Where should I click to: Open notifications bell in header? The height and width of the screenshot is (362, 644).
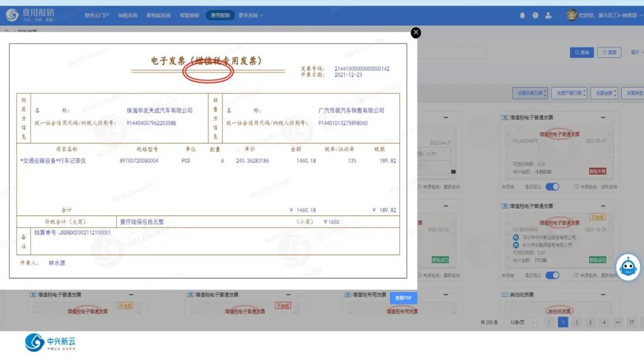click(x=522, y=15)
